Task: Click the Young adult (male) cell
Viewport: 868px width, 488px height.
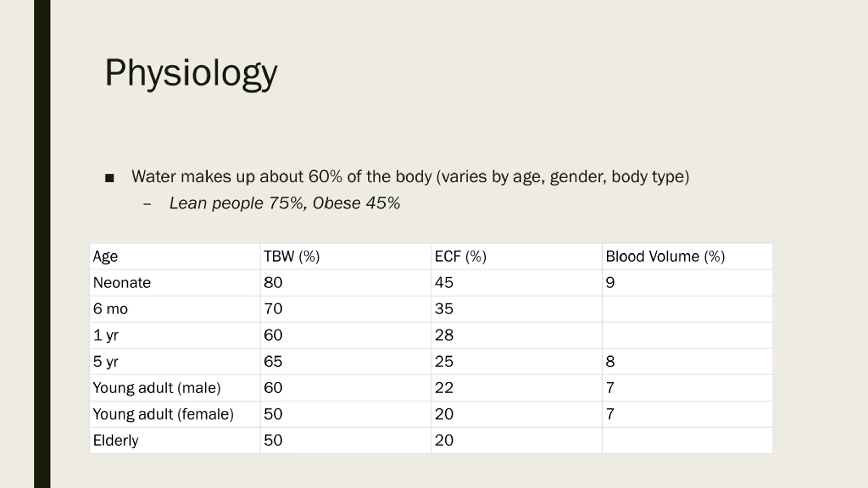Action: pos(175,388)
